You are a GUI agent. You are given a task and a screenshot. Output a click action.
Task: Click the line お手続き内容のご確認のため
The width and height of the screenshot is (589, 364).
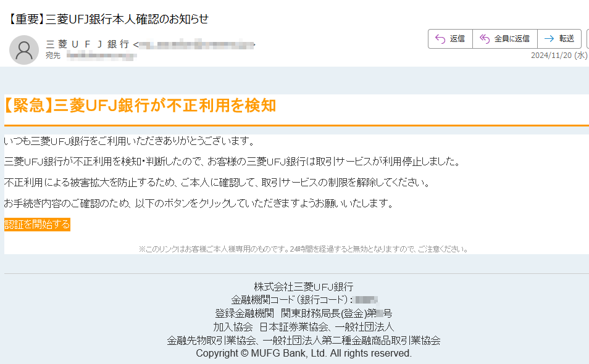coord(199,204)
